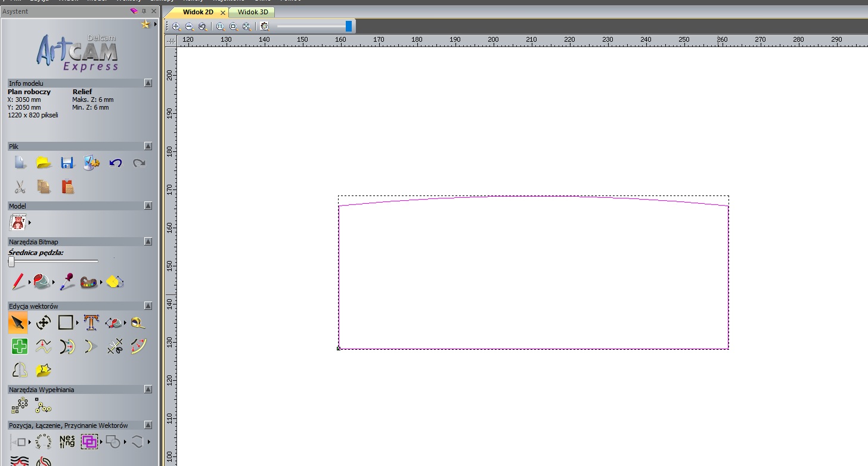The height and width of the screenshot is (466, 868).
Task: Click the Średnica pędzla brush diameter slider
Action: pyautogui.click(x=54, y=261)
